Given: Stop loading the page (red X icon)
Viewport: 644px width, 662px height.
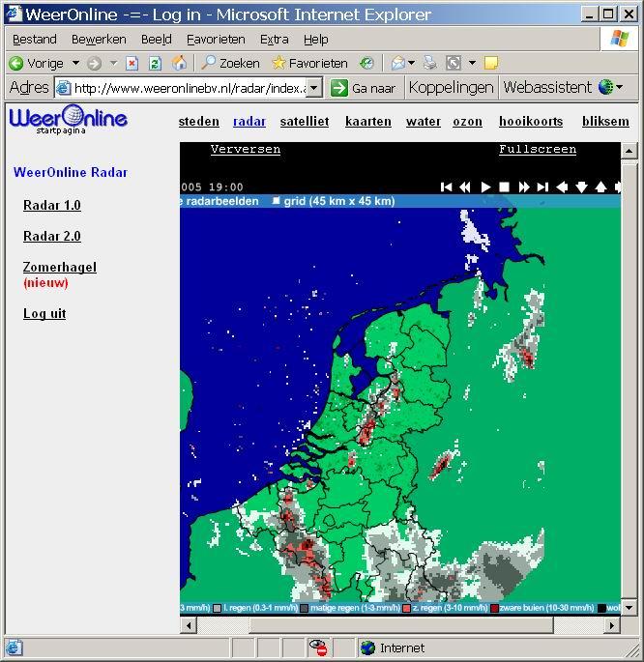Looking at the screenshot, I should click(x=132, y=64).
